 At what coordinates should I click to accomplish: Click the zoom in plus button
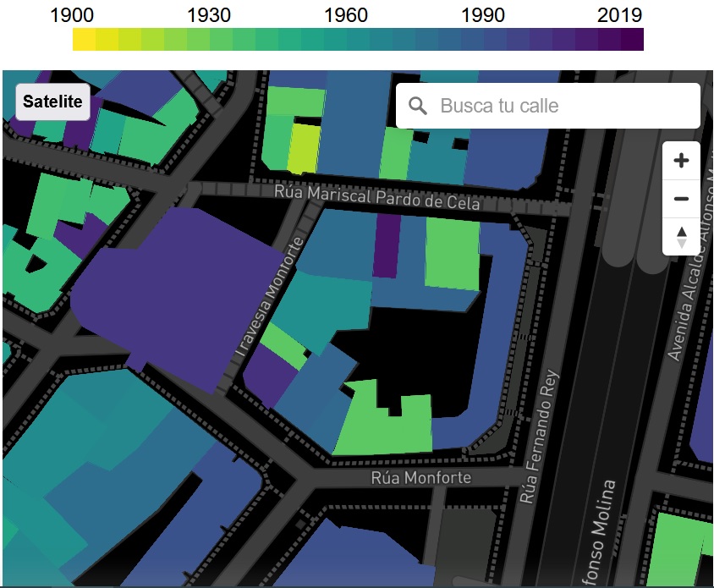(x=681, y=160)
